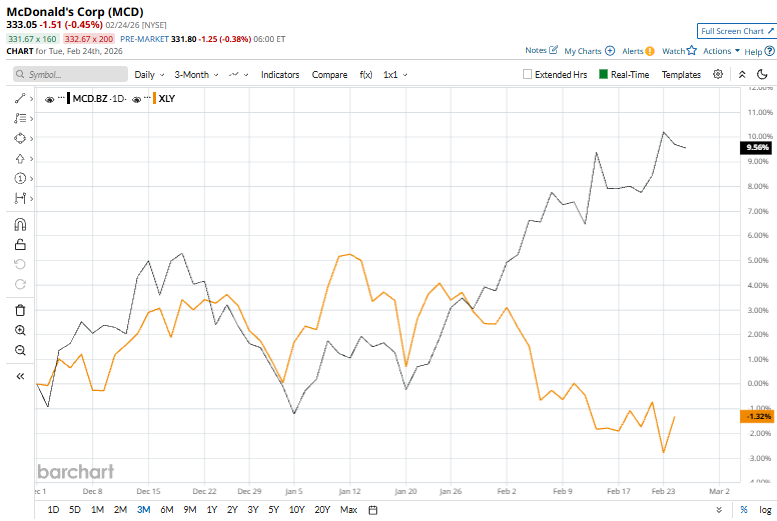Screen dimensions: 777x521
Task: Open the custom date range calendar
Action: click(373, 510)
